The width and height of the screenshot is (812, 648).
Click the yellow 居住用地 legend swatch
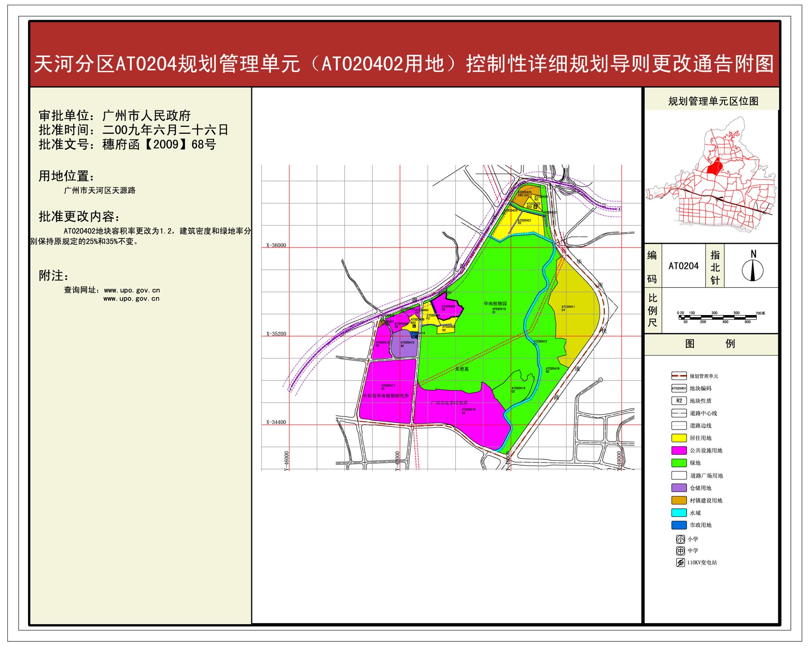click(679, 438)
